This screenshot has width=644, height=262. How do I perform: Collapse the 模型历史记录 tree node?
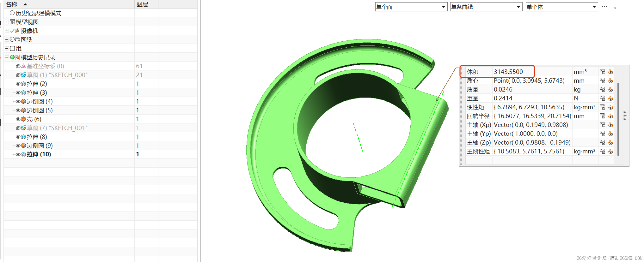(x=7, y=57)
